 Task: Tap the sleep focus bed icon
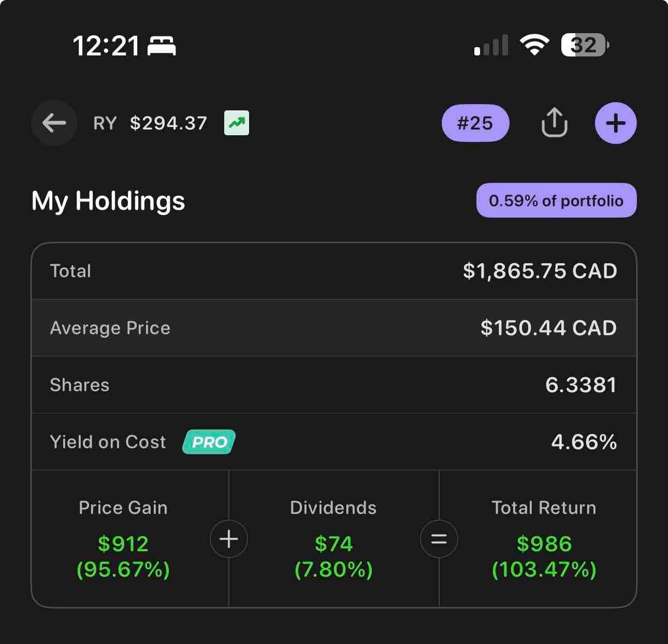pyautogui.click(x=162, y=46)
